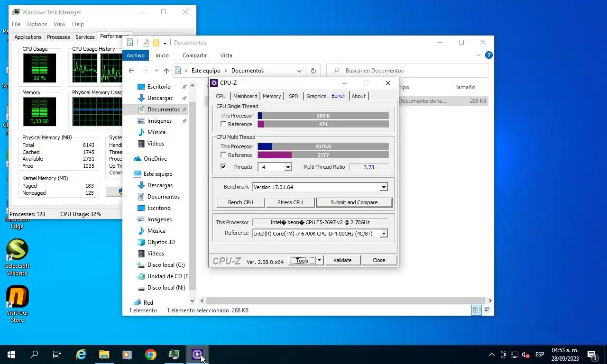Open Benchmark version dropdown
The width and height of the screenshot is (607, 364).
click(384, 187)
